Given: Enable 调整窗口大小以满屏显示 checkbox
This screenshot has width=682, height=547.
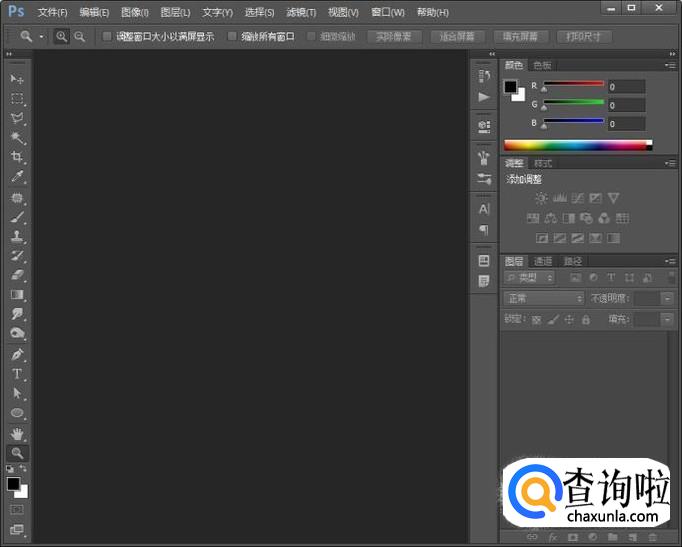Looking at the screenshot, I should point(108,37).
